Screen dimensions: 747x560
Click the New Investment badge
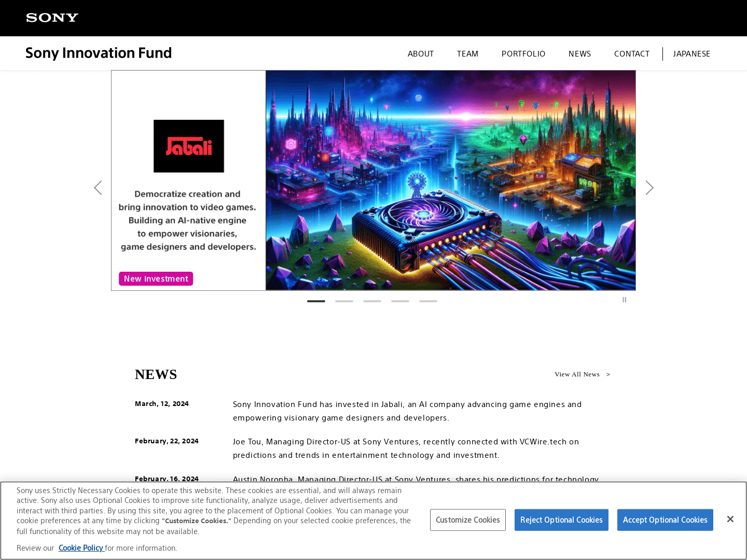click(156, 278)
